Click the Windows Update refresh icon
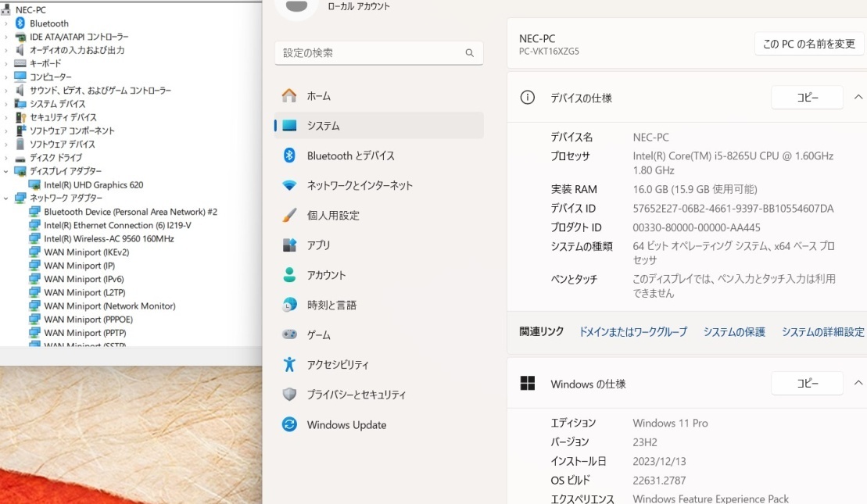This screenshot has height=504, width=867. click(x=289, y=424)
